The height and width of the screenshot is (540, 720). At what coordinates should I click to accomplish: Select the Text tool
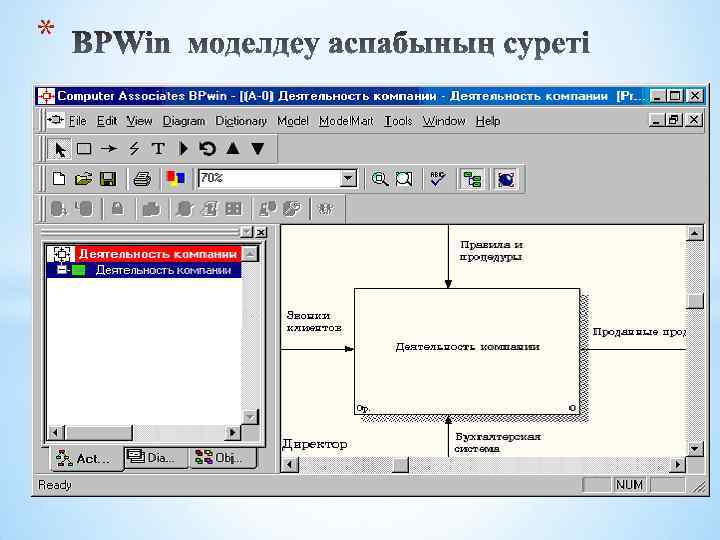[x=158, y=149]
